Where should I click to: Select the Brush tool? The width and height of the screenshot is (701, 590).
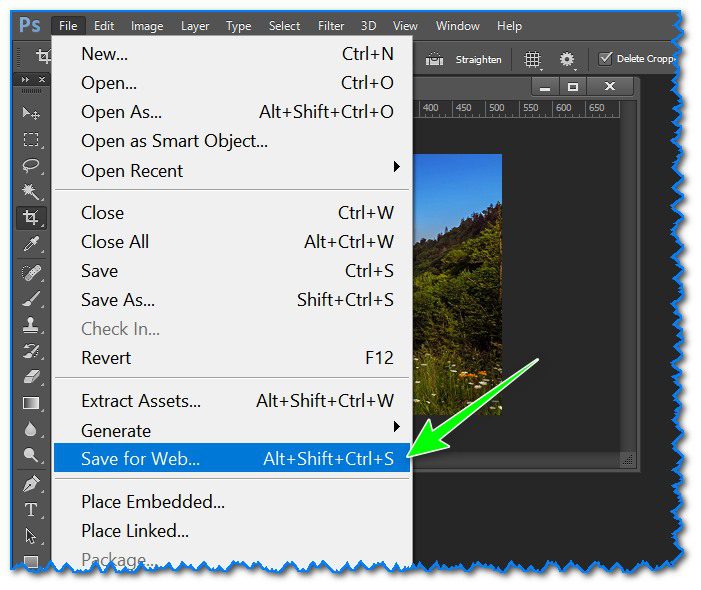[31, 298]
